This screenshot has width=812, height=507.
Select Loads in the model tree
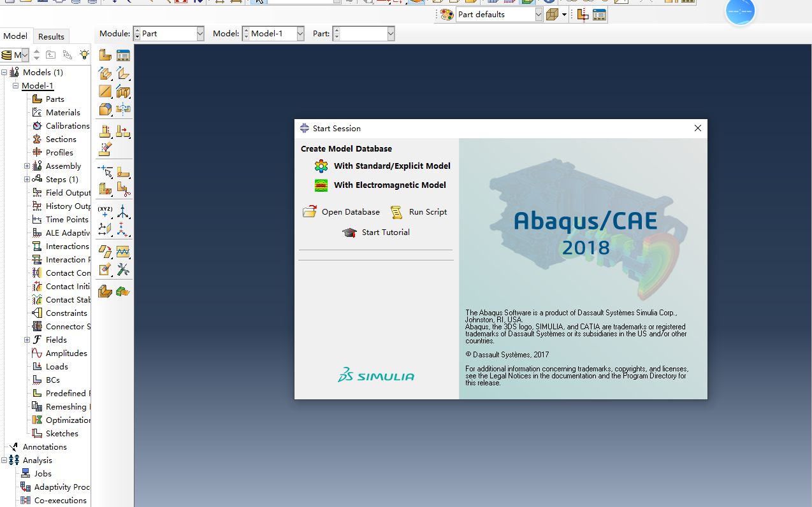point(57,366)
